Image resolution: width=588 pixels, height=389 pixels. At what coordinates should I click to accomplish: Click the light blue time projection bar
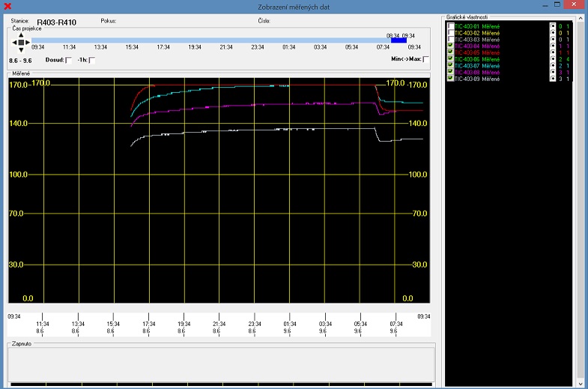[x=210, y=40]
